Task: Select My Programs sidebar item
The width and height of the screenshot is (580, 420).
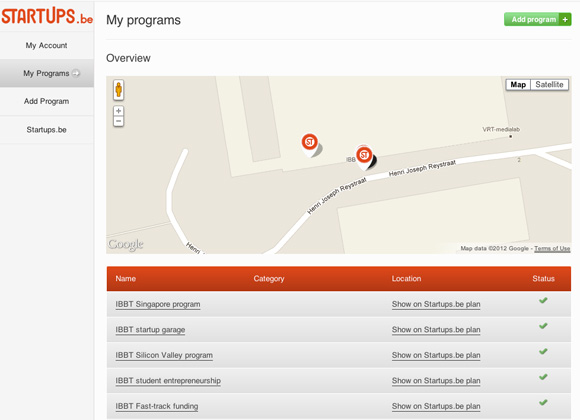Action: click(47, 73)
